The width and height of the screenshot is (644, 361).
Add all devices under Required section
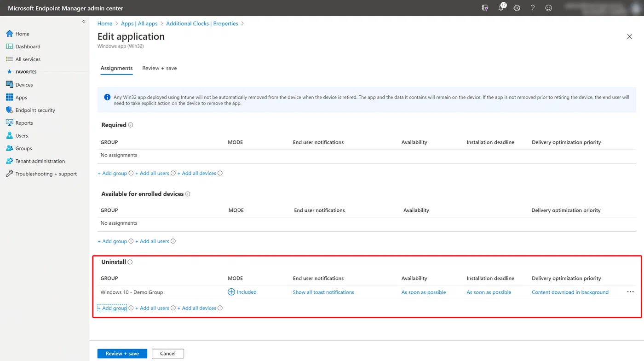tap(196, 173)
